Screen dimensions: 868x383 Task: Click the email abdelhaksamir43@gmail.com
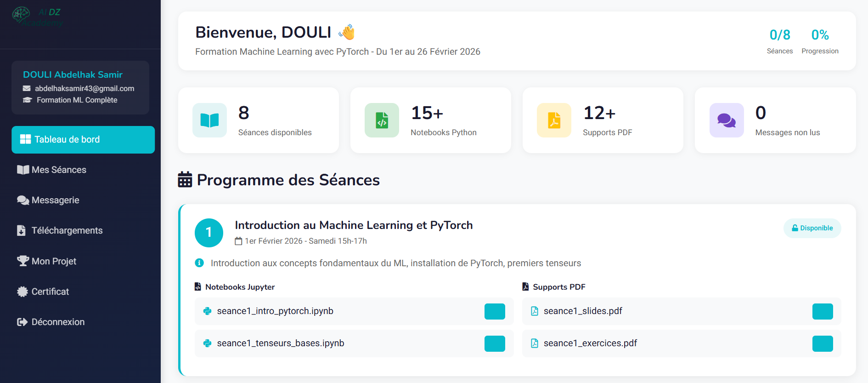click(85, 88)
